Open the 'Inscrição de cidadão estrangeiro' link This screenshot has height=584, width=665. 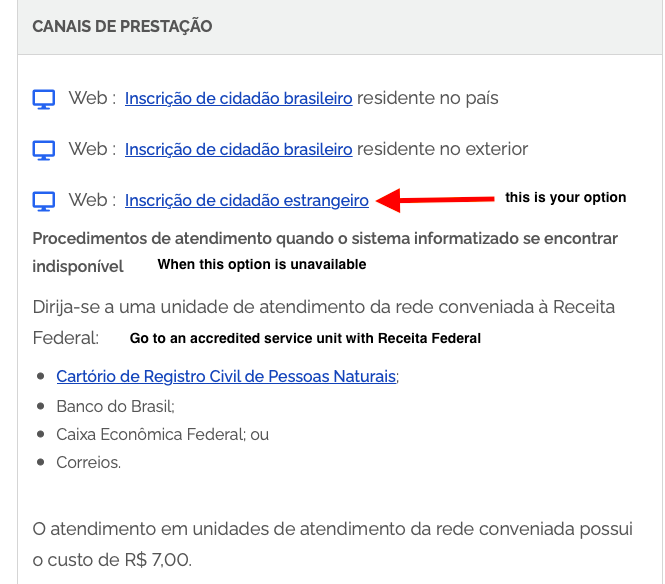click(246, 200)
